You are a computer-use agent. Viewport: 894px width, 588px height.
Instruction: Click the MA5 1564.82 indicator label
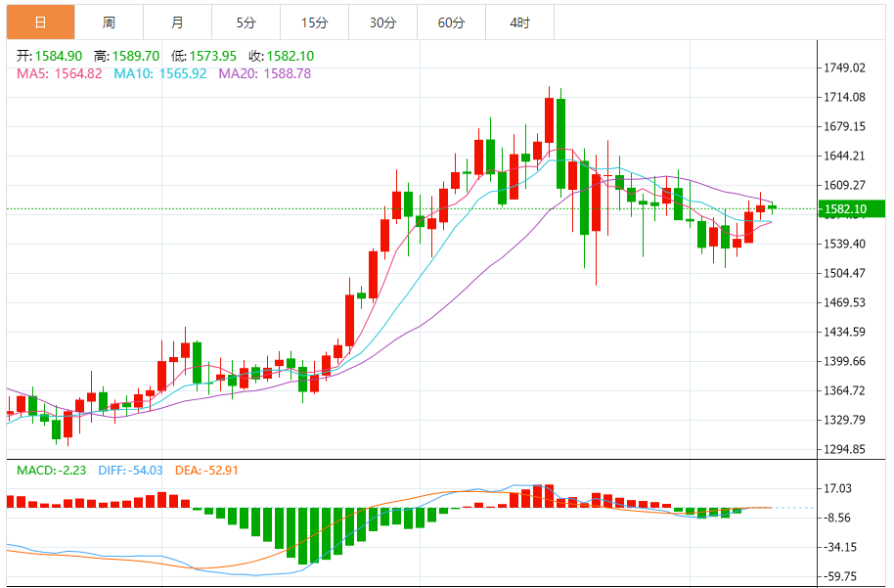pyautogui.click(x=59, y=73)
